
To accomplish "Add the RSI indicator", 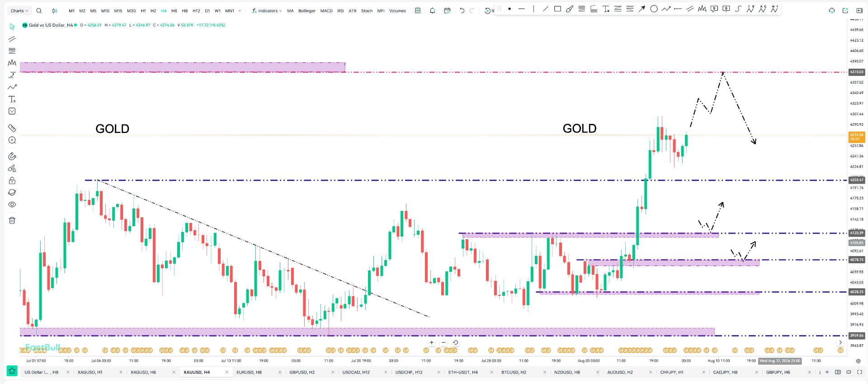I will click(x=341, y=11).
